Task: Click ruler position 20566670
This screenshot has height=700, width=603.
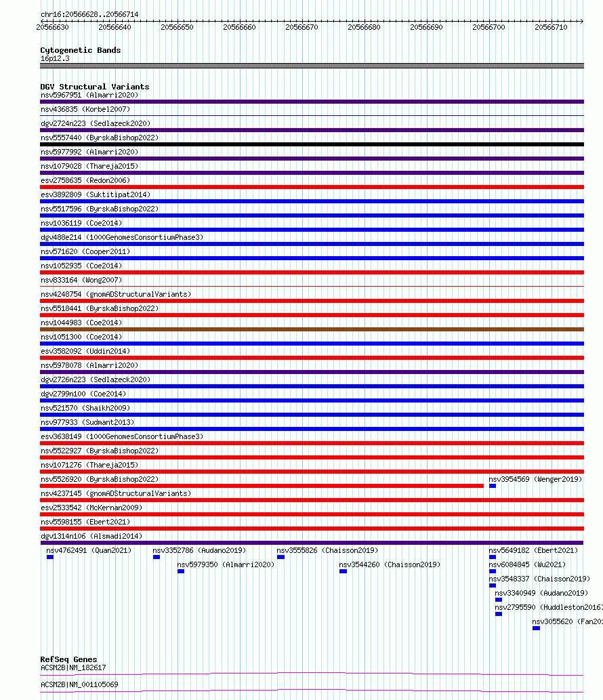Action: 301,27
